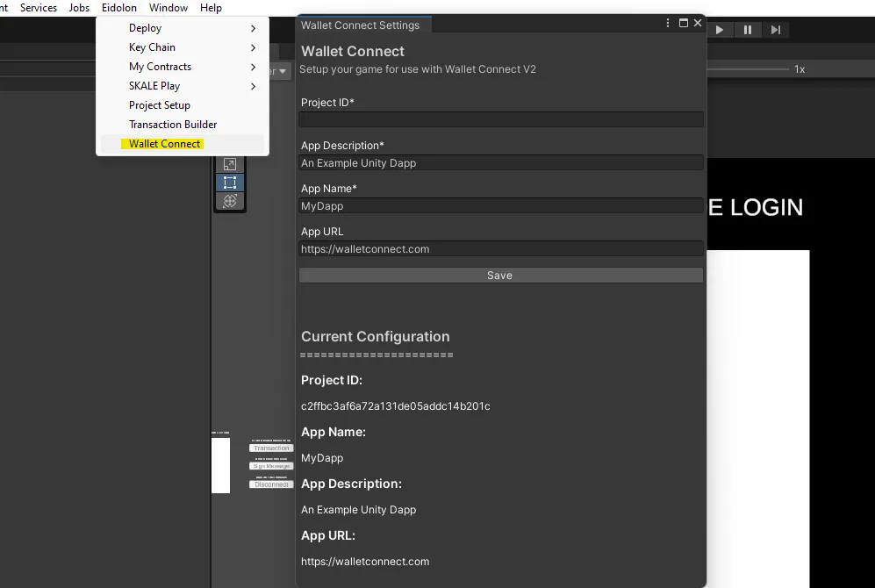Close the Wallet Connect Settings window
Viewport: 875px width, 588px height.
tap(698, 24)
